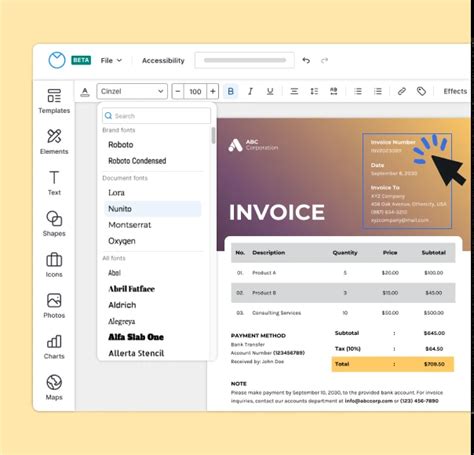Image resolution: width=474 pixels, height=455 pixels.
Task: Click the tag icon in toolbar
Action: 421,91
